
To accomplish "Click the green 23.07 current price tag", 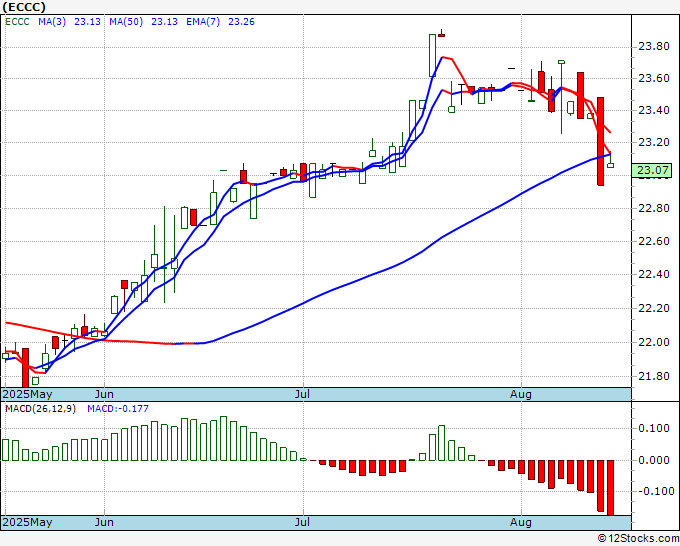I will coord(652,170).
